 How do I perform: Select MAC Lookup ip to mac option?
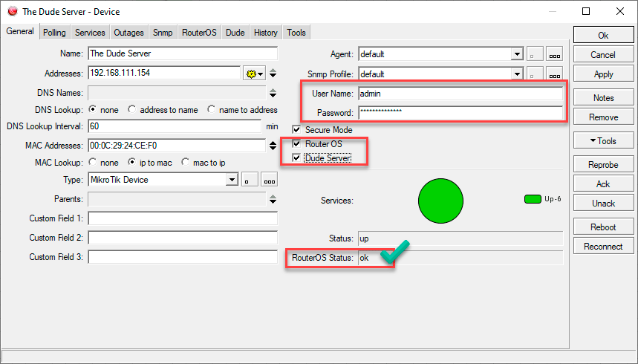pyautogui.click(x=131, y=162)
